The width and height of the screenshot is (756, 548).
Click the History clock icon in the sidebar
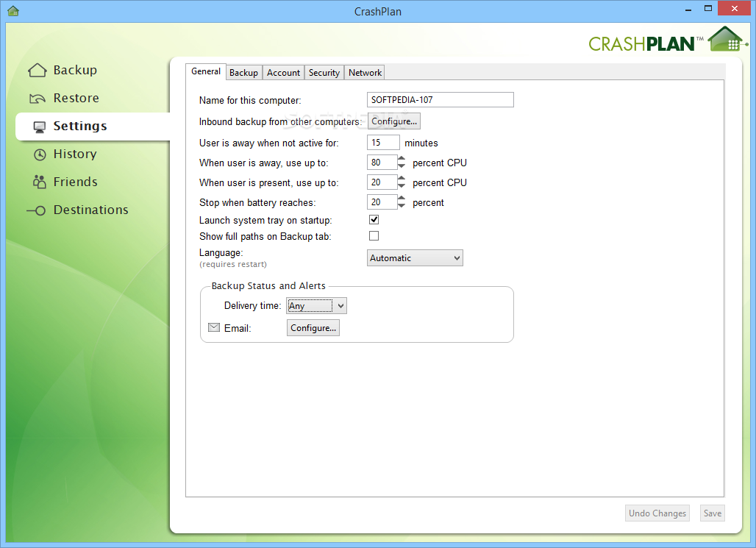coord(40,154)
